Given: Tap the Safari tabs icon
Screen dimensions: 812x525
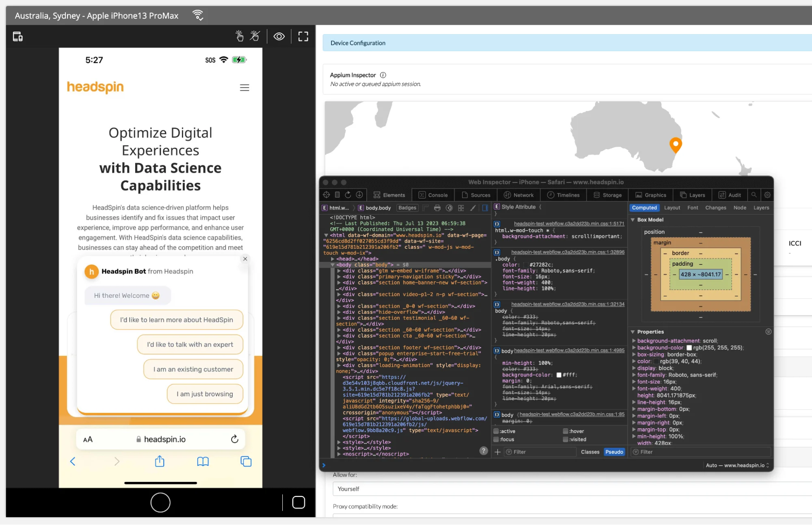Looking at the screenshot, I should tap(246, 462).
